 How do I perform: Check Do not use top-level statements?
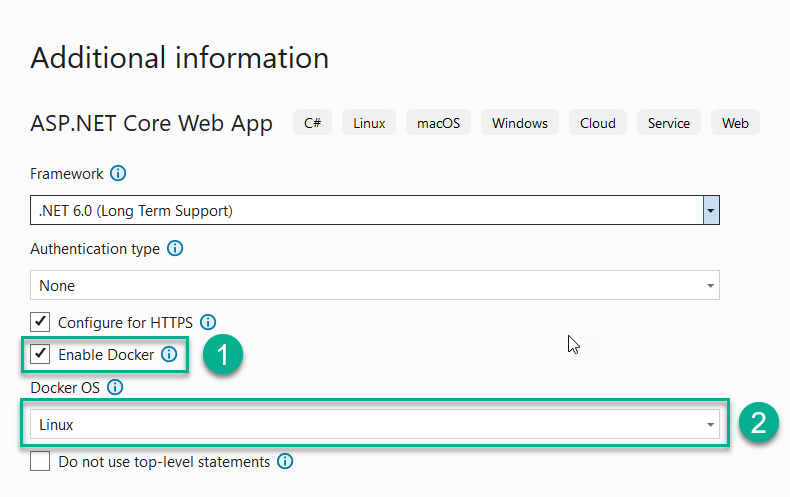point(40,461)
